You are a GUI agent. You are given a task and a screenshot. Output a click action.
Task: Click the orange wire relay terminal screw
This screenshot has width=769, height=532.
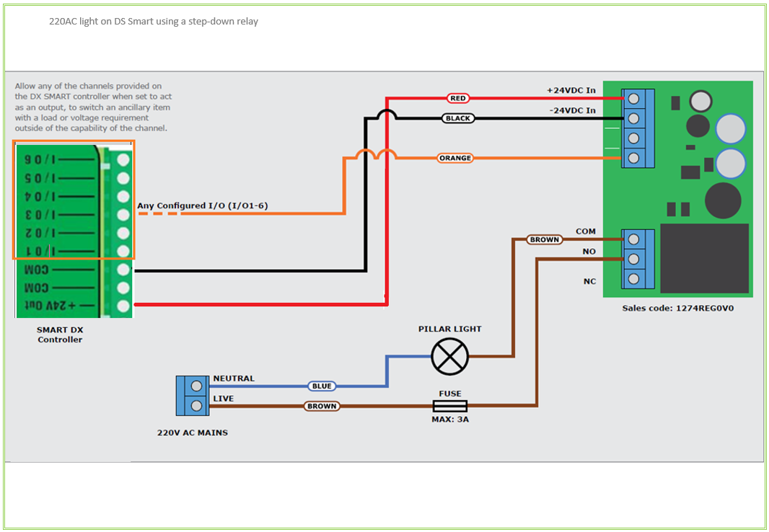click(633, 158)
